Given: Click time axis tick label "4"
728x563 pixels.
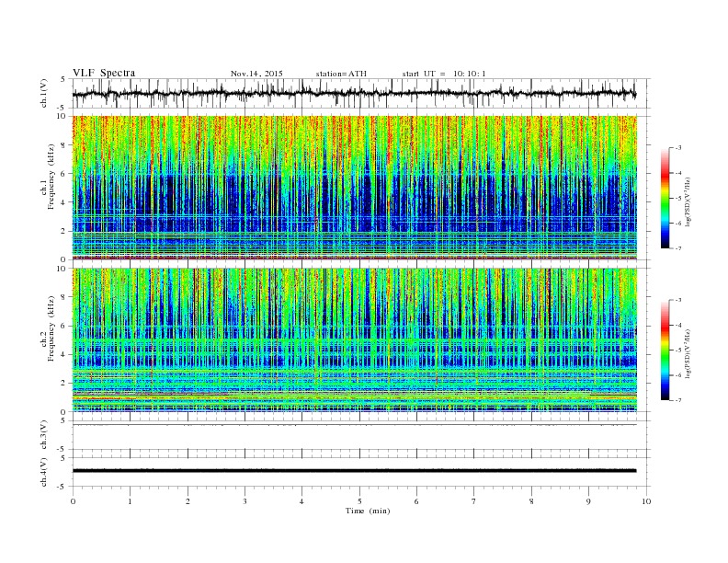Looking at the screenshot, I should 301,501.
